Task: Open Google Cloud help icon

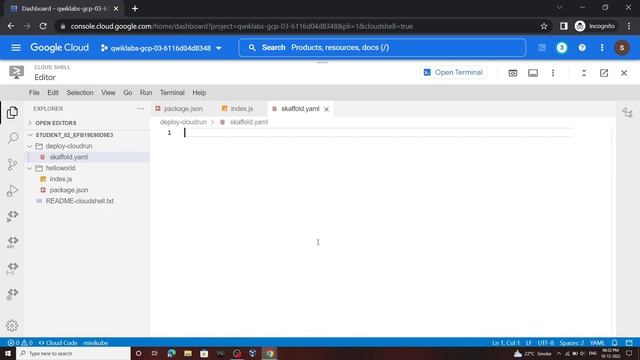Action: 582,48
